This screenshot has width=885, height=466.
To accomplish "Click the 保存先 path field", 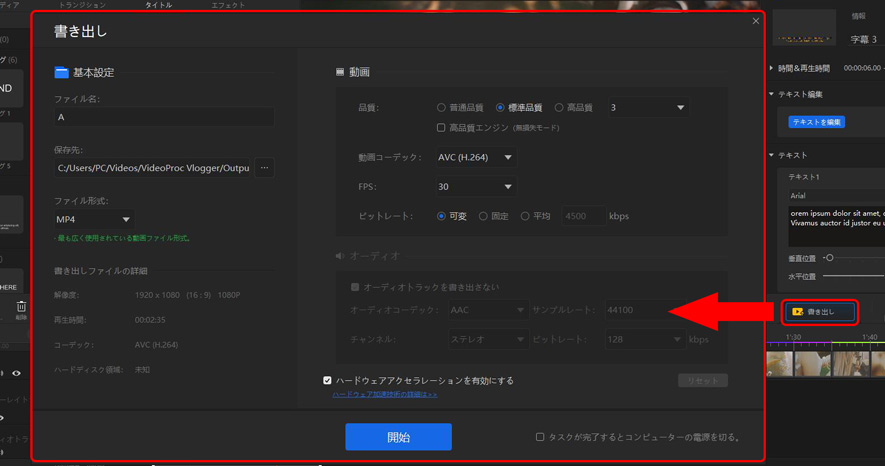I will click(x=152, y=168).
